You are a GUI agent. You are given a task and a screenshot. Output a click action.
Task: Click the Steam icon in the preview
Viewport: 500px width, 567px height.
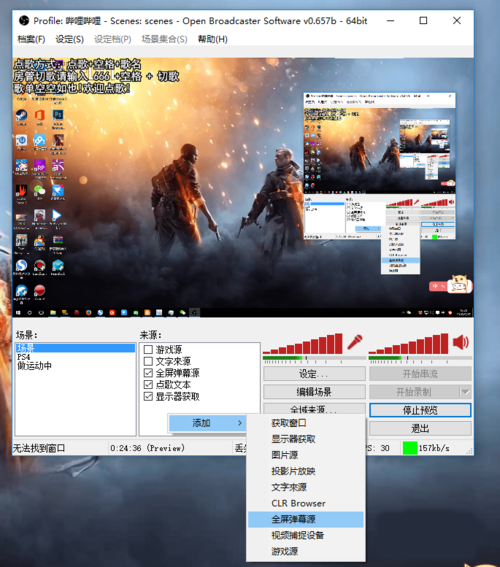[21, 116]
